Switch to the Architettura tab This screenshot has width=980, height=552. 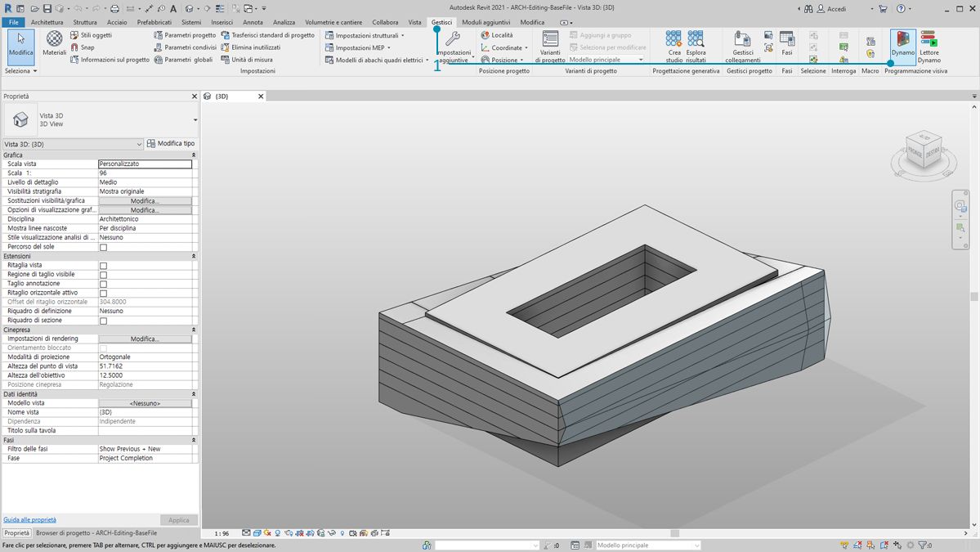pyautogui.click(x=47, y=22)
